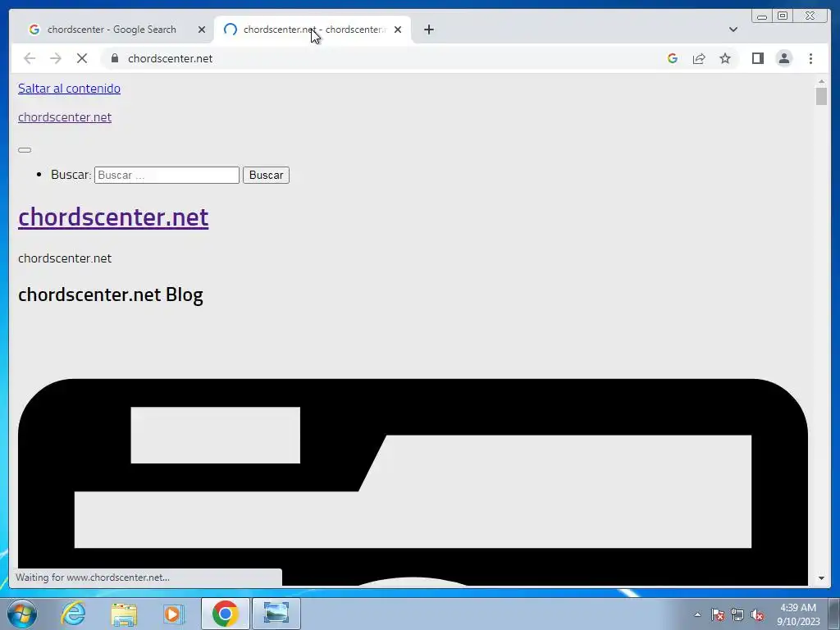The width and height of the screenshot is (840, 630).
Task: Open the taskbar clock showing 4:39 AM
Action: pos(798,614)
